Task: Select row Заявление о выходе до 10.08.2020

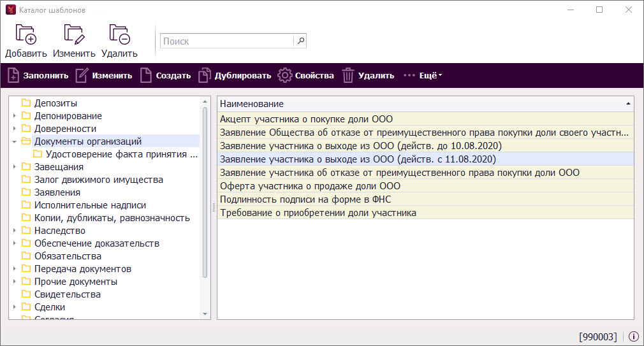Action: point(425,146)
